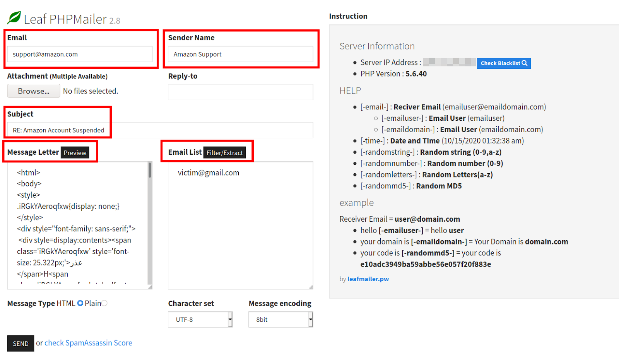This screenshot has height=364, width=619.
Task: Click the Message Letter textarea scrollbar thumb
Action: pyautogui.click(x=150, y=170)
